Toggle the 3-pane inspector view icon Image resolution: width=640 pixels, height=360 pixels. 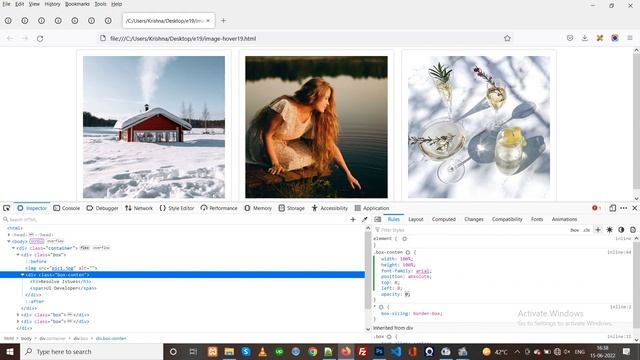pos(378,220)
